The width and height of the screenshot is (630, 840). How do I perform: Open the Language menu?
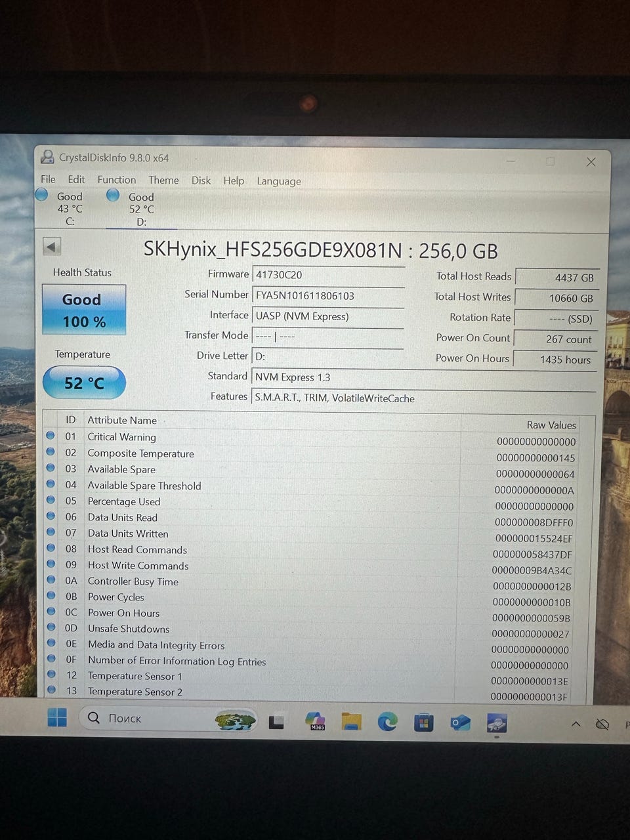click(x=279, y=181)
